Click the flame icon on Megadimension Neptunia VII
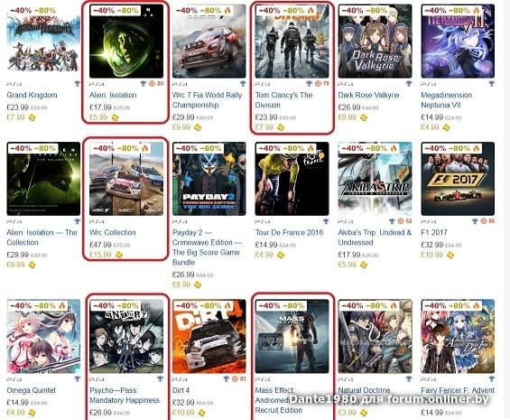Viewport: 510px width, 420px height. [x=477, y=11]
